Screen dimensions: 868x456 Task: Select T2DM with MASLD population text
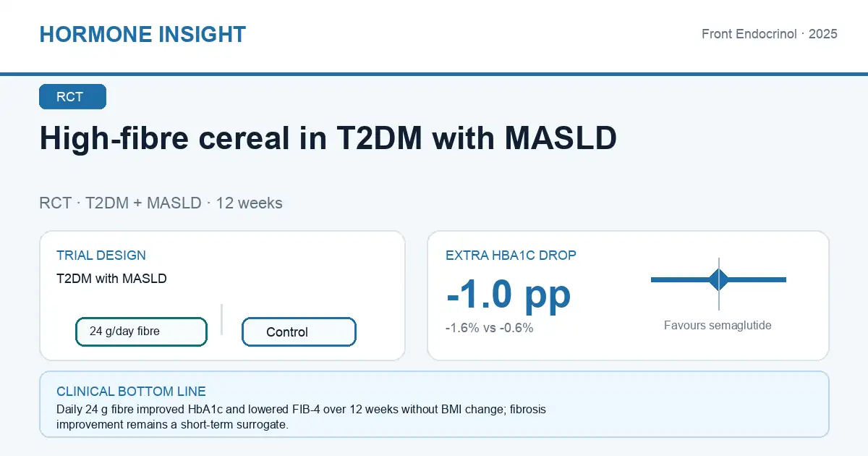(111, 279)
